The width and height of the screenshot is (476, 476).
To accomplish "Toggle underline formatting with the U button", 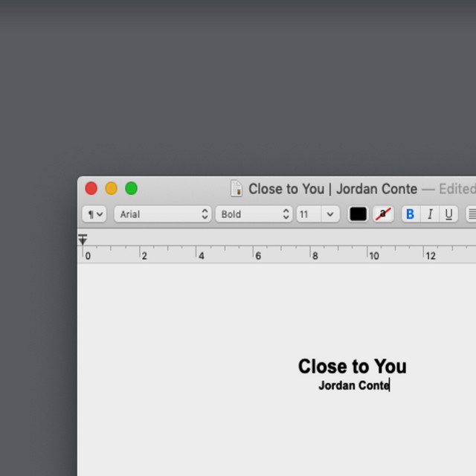I will coord(448,214).
